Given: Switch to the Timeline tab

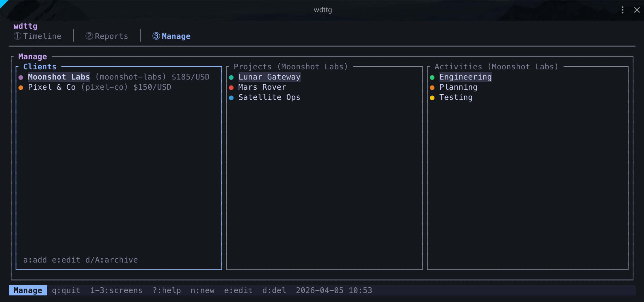Looking at the screenshot, I should tap(37, 36).
